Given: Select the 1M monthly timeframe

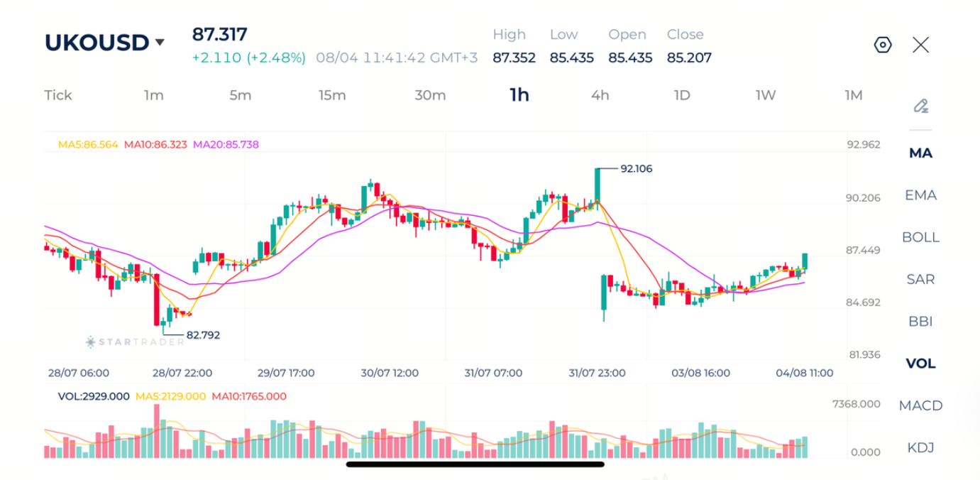Looking at the screenshot, I should click(x=854, y=95).
